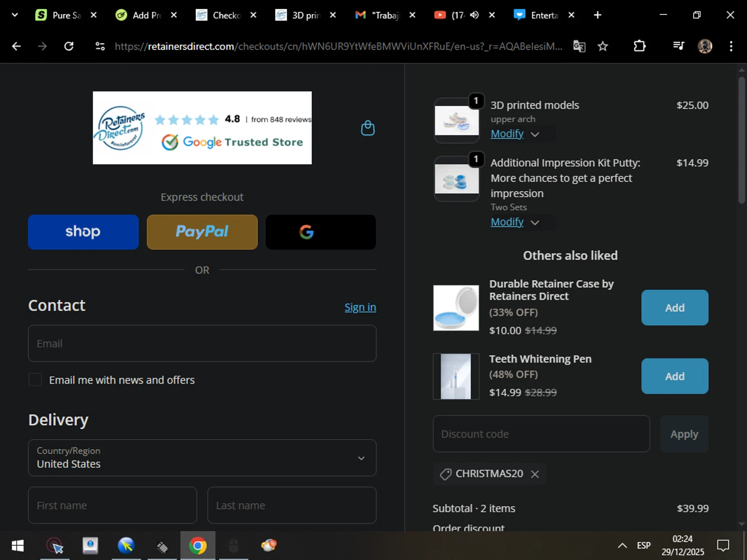Click the Sign in link
Image resolution: width=747 pixels, height=560 pixels.
[x=360, y=307]
